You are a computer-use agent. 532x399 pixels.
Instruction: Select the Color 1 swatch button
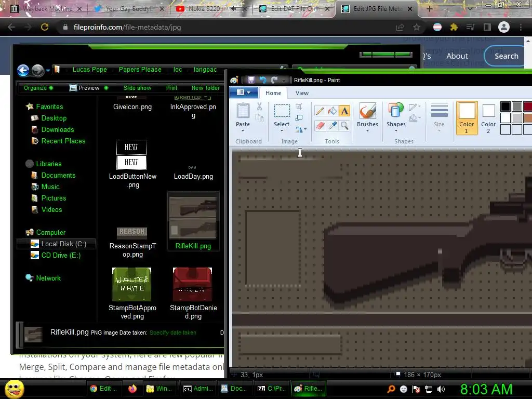467,118
